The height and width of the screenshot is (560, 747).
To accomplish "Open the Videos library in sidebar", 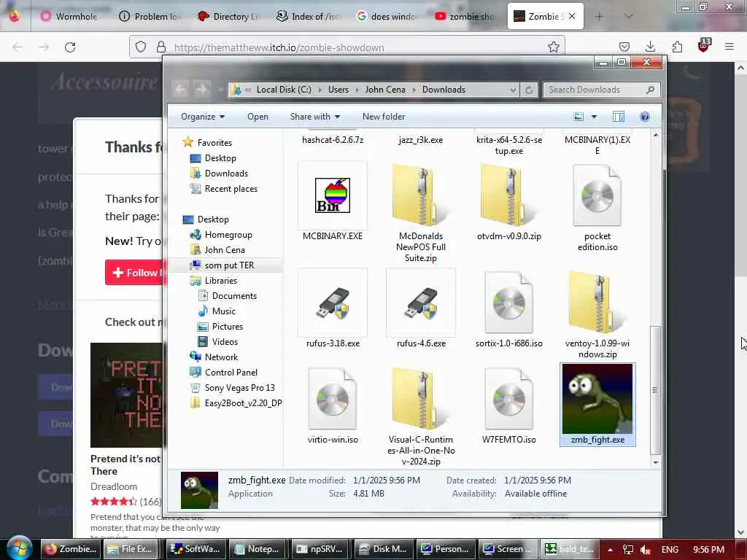I will 225,341.
